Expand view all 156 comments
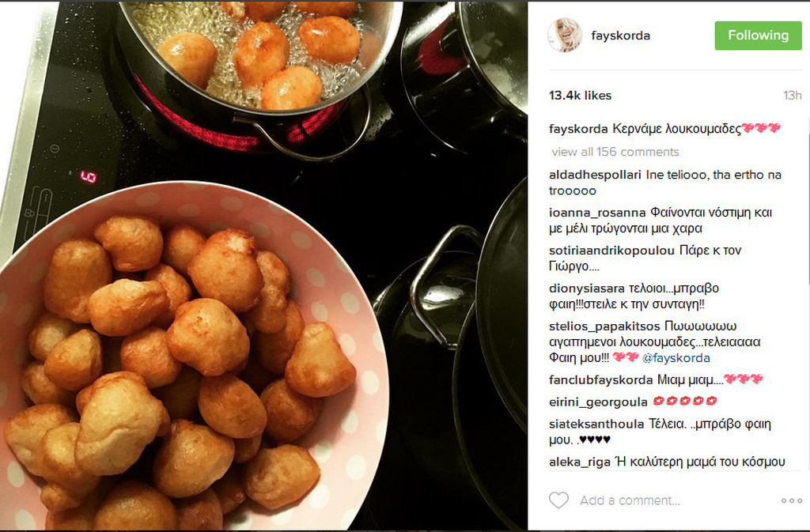Image resolution: width=810 pixels, height=532 pixels. (x=615, y=152)
